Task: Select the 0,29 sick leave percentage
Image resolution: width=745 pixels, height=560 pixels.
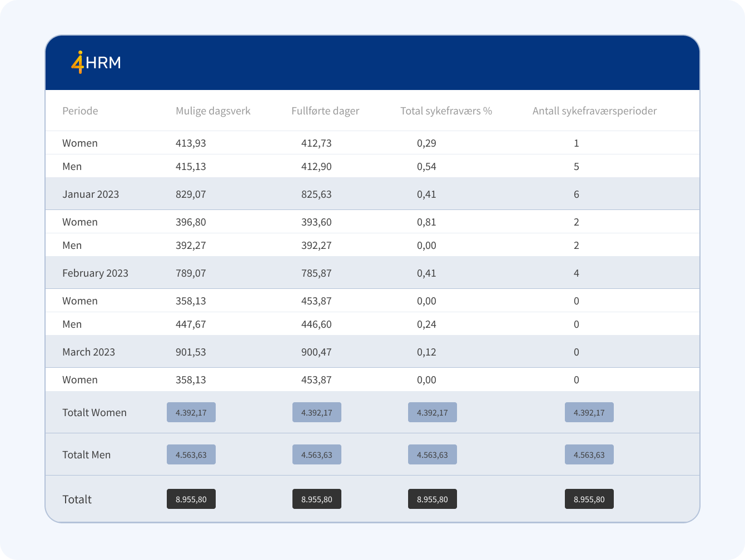Action: [x=426, y=143]
